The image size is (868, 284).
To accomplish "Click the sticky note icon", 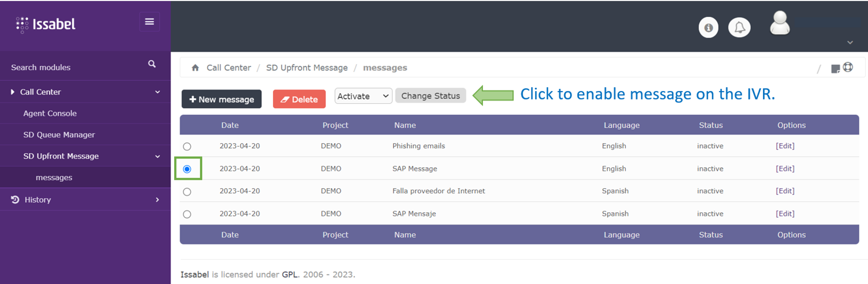I will (x=835, y=68).
